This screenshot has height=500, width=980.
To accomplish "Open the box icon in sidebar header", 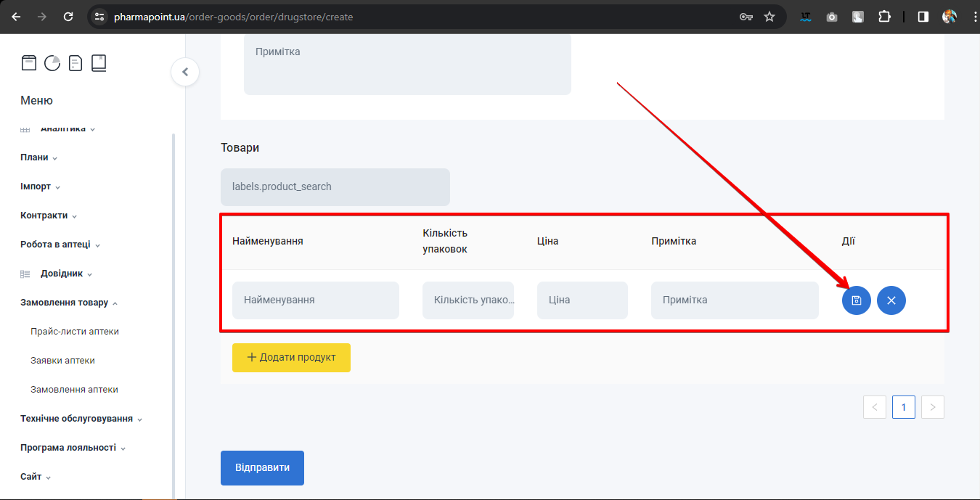I will tap(29, 63).
